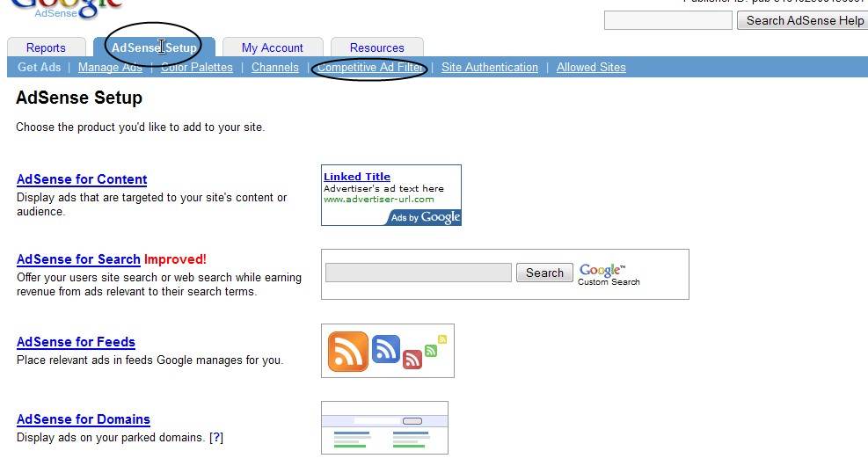The width and height of the screenshot is (868, 473).
Task: Click the sample Search button
Action: pyautogui.click(x=544, y=273)
